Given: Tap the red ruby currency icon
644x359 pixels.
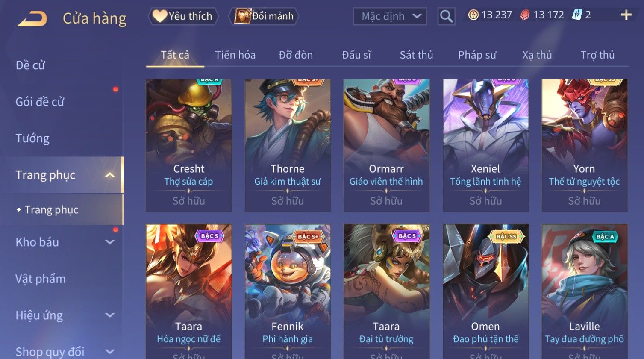Looking at the screenshot, I should coord(525,15).
